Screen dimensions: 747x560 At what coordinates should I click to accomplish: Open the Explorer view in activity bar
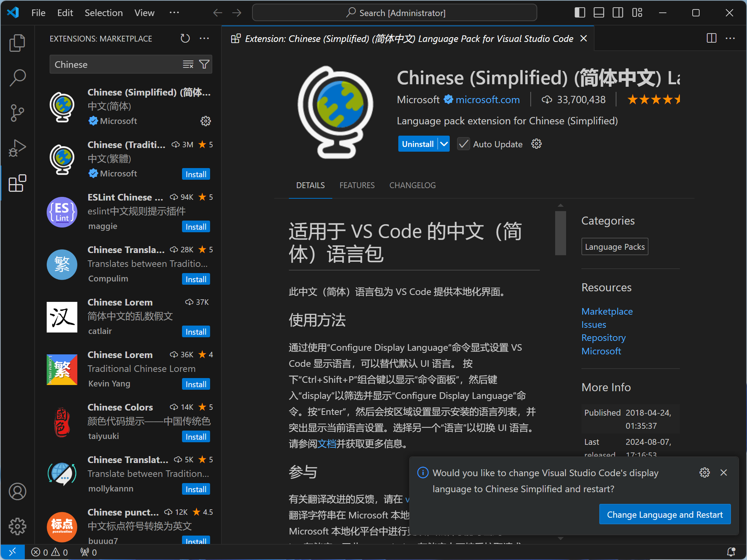(17, 43)
